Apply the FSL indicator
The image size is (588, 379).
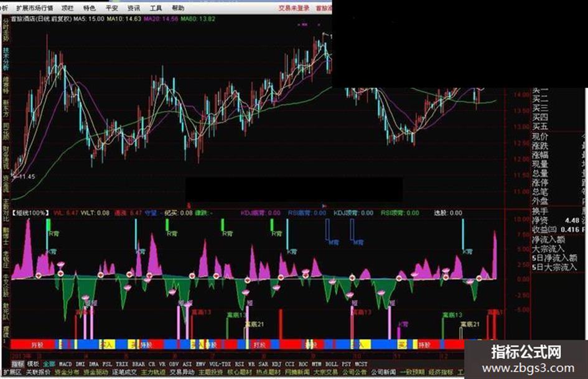pos(107,364)
